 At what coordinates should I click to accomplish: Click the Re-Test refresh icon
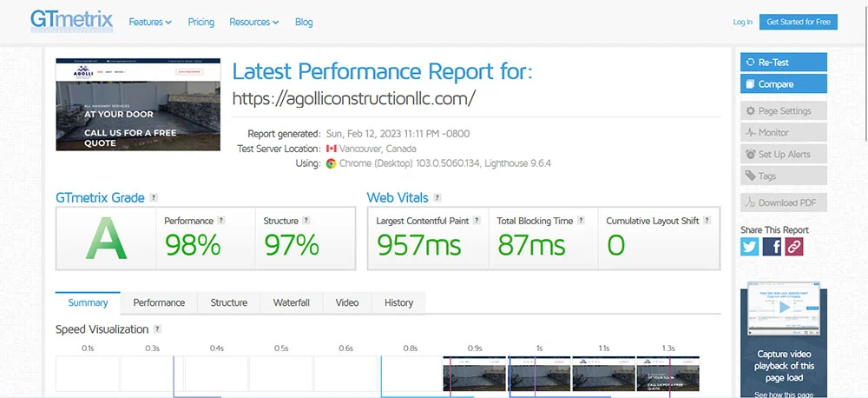(x=751, y=62)
